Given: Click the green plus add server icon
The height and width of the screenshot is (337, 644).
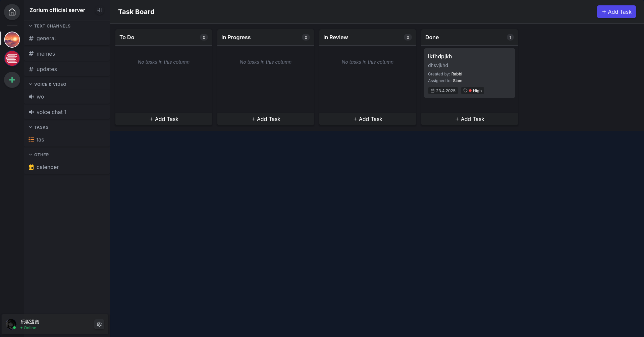Looking at the screenshot, I should pyautogui.click(x=12, y=80).
